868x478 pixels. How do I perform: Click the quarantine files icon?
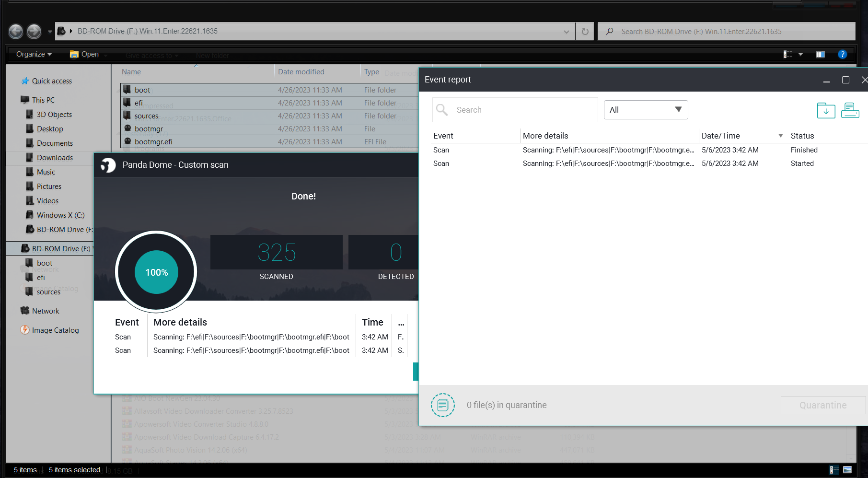[442, 405]
